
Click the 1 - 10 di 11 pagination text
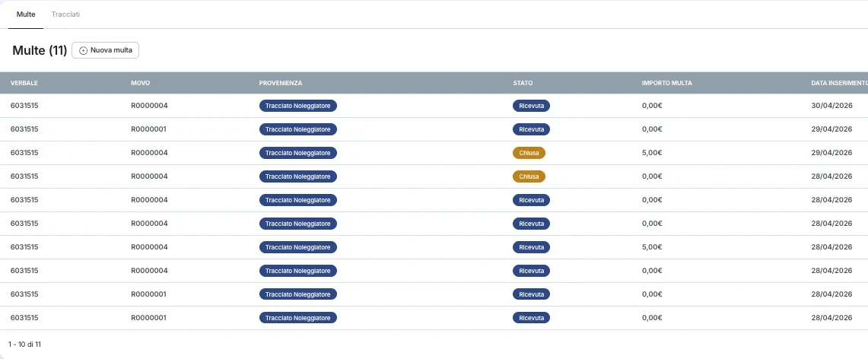pos(24,344)
